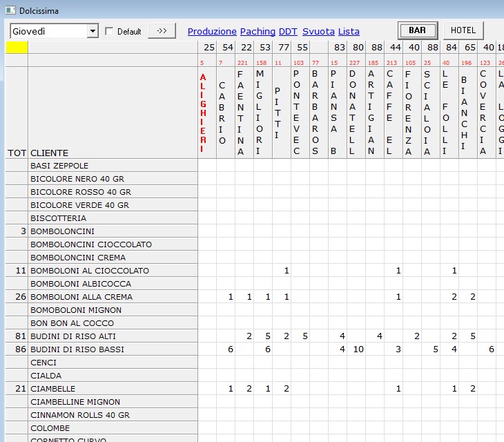The height and width of the screenshot is (442, 504).
Task: Open the Paching link
Action: [258, 31]
